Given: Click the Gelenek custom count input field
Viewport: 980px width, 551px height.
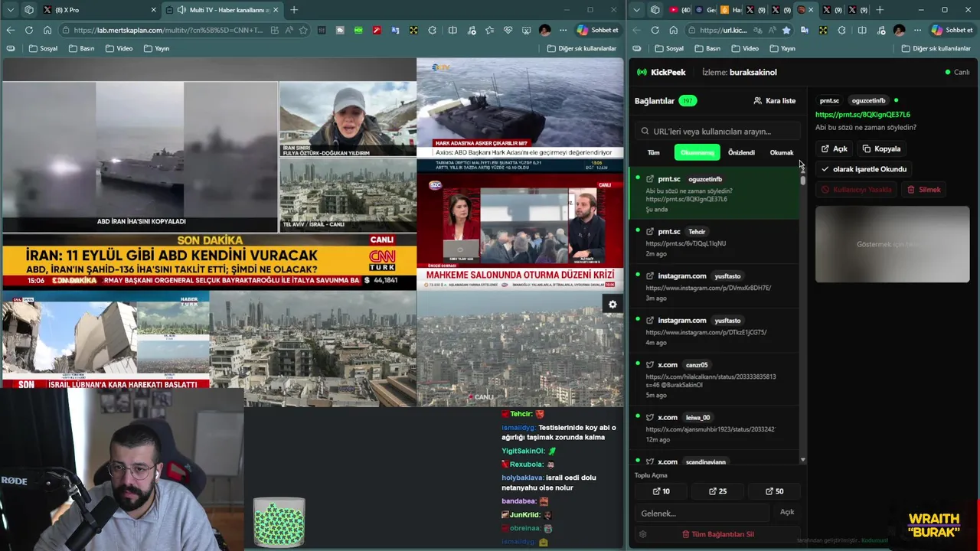Looking at the screenshot, I should (701, 513).
